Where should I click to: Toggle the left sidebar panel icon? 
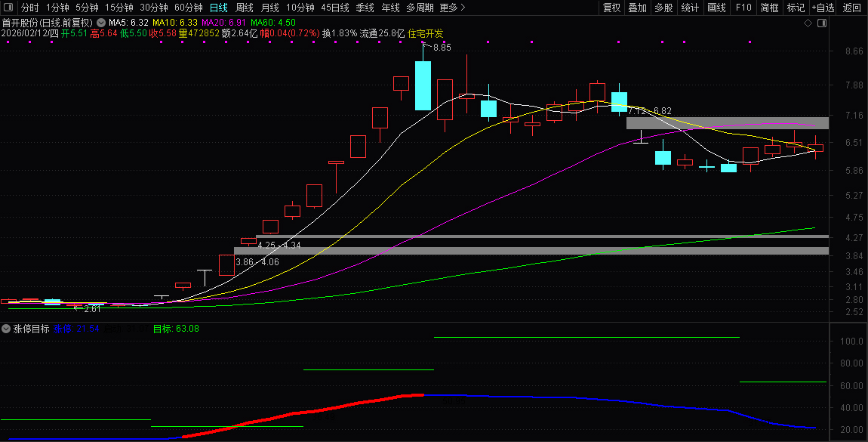click(x=8, y=8)
